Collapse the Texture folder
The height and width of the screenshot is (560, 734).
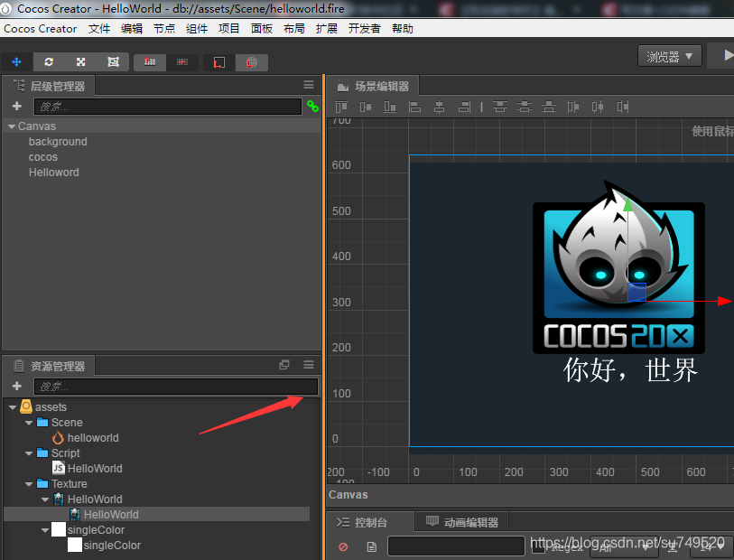point(29,484)
